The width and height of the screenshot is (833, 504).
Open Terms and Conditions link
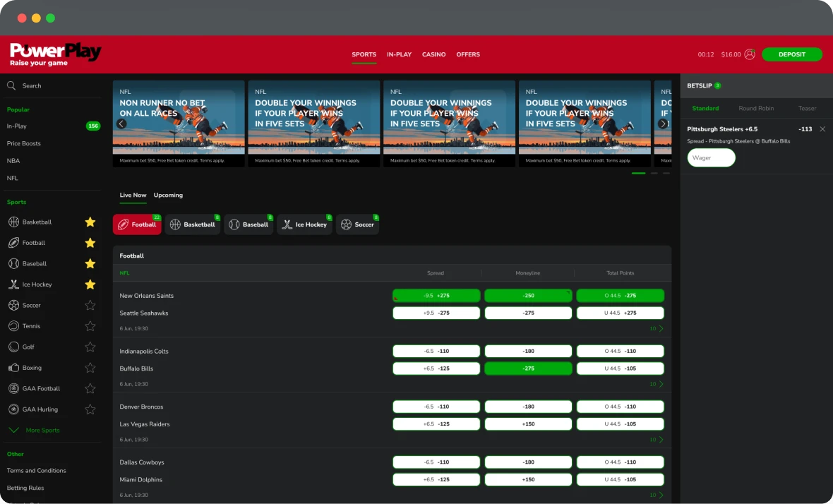coord(37,471)
